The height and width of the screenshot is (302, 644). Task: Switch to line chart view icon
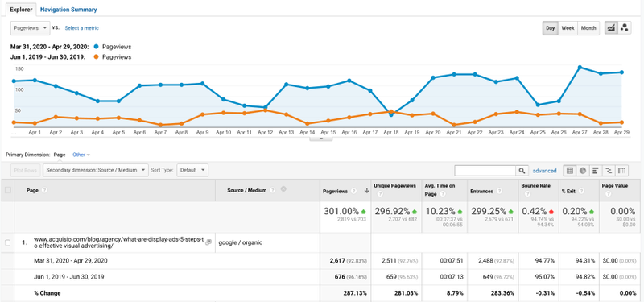[x=612, y=28]
